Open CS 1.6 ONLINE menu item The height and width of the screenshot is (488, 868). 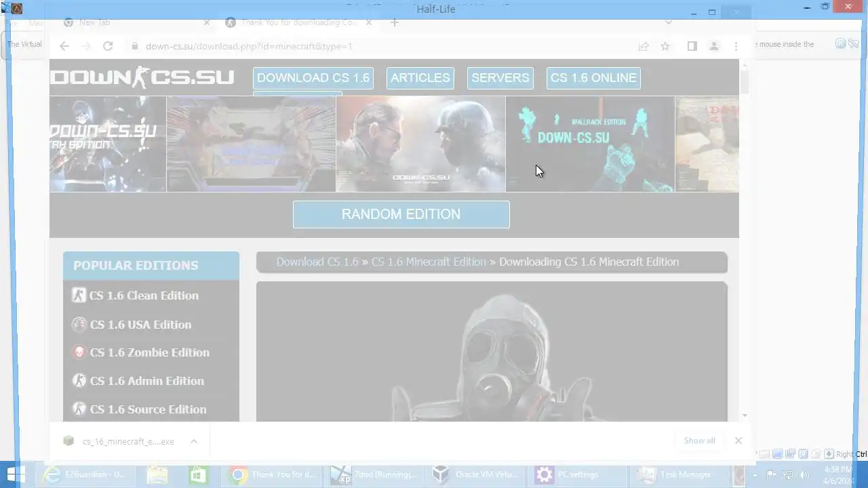(x=593, y=78)
